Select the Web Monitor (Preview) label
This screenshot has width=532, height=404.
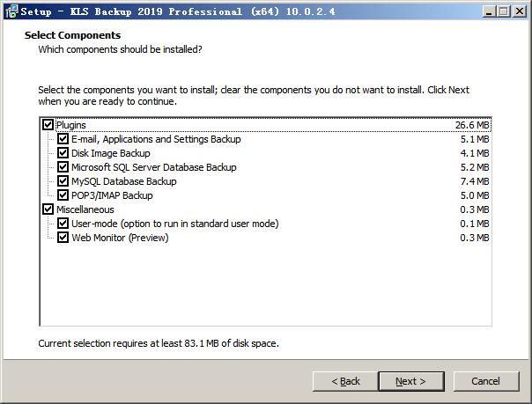pos(120,238)
